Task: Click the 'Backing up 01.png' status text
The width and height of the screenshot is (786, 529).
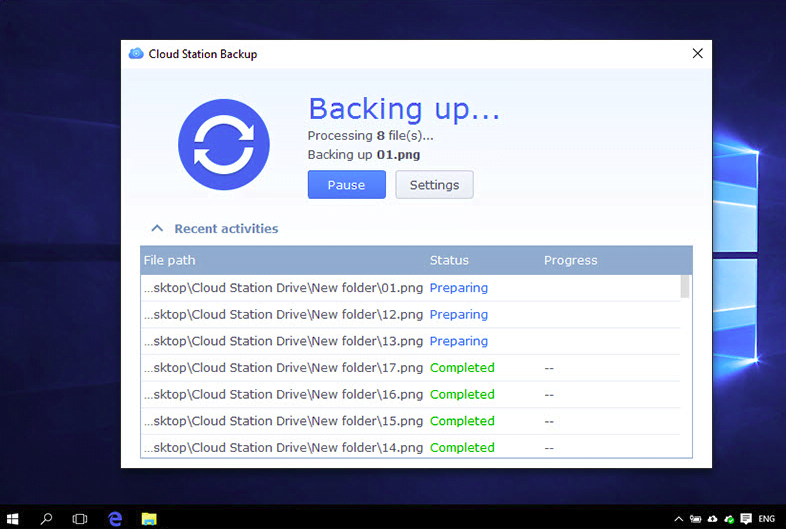Action: tap(363, 154)
